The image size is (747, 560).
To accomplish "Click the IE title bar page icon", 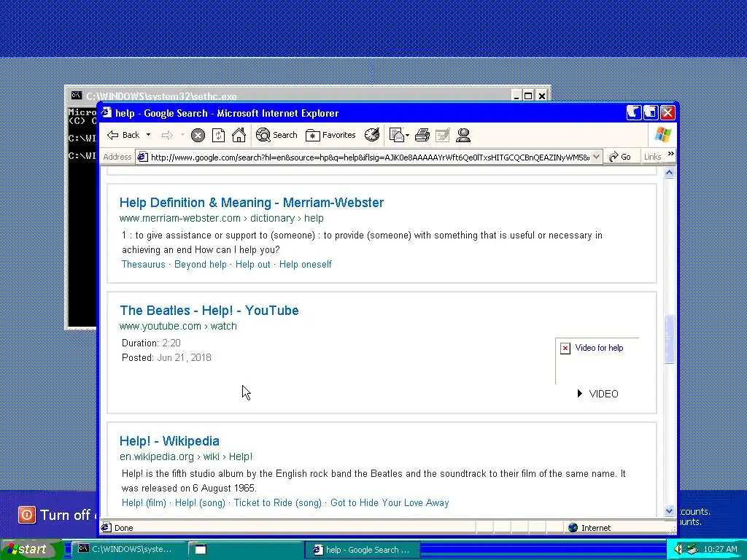I will 107,113.
